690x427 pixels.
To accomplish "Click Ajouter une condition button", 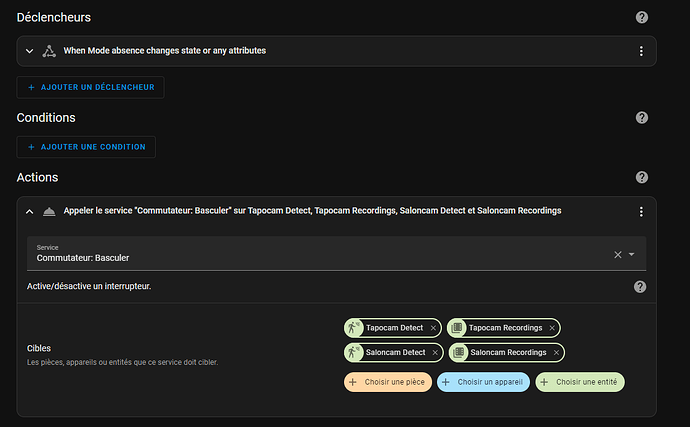I will (86, 147).
